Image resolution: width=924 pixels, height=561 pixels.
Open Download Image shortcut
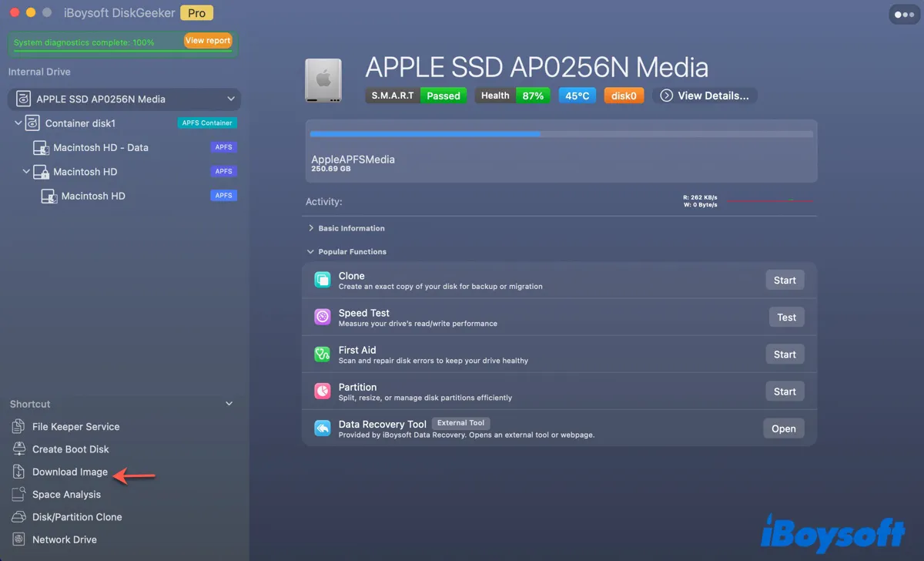point(69,472)
